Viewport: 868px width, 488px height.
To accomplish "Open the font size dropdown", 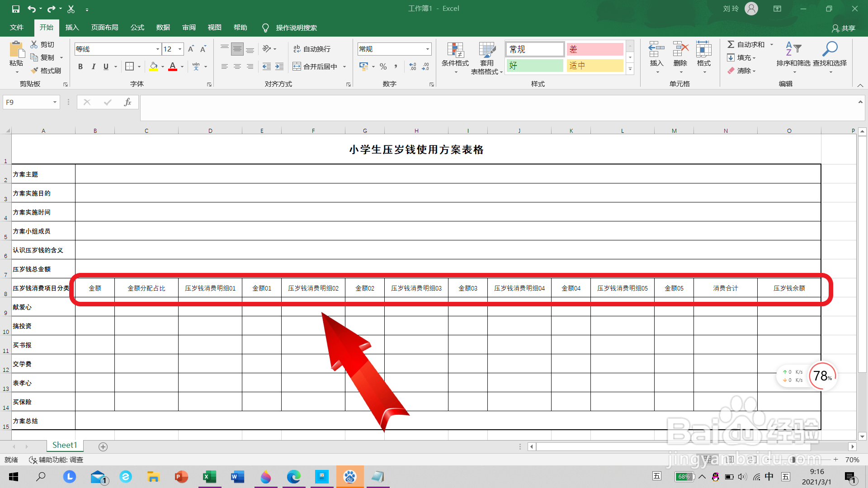I will tap(180, 49).
